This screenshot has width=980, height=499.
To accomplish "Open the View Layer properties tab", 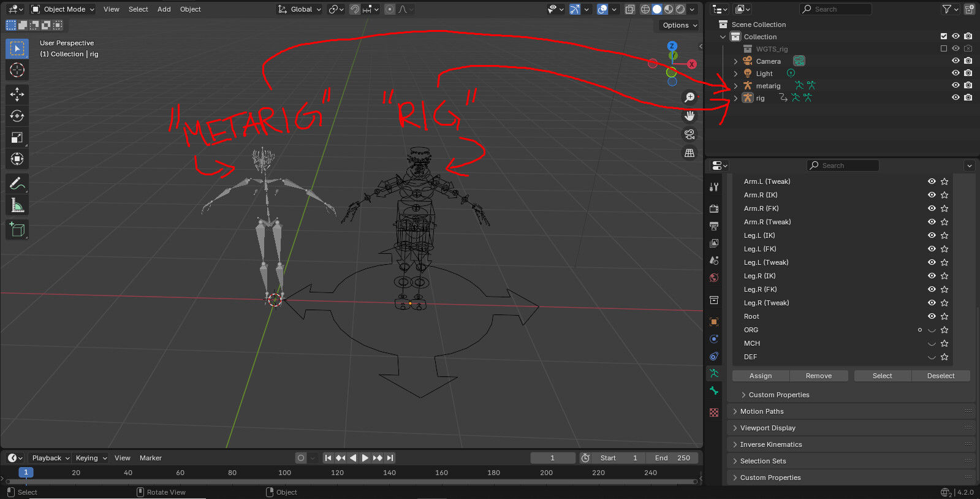I will pyautogui.click(x=714, y=243).
